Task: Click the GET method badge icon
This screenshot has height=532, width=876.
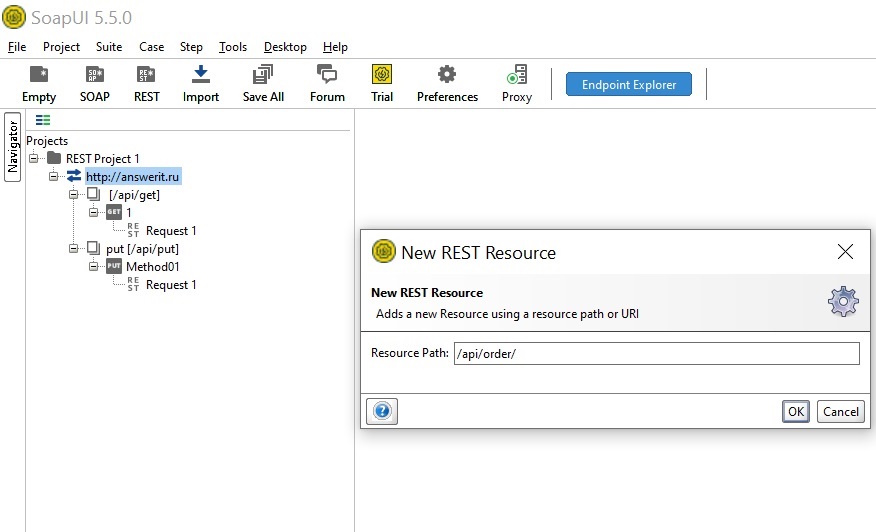Action: [x=114, y=212]
